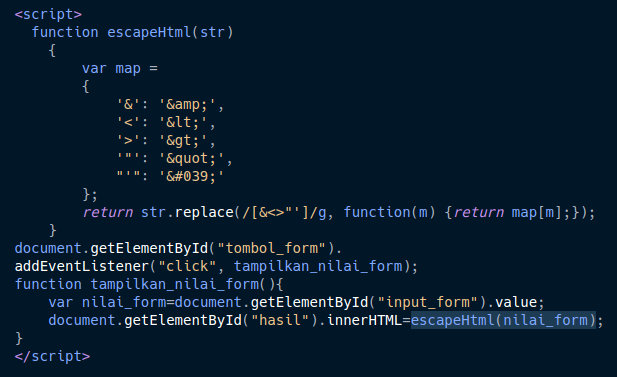Click the opening script tag
This screenshot has width=617, height=377.
(x=48, y=14)
